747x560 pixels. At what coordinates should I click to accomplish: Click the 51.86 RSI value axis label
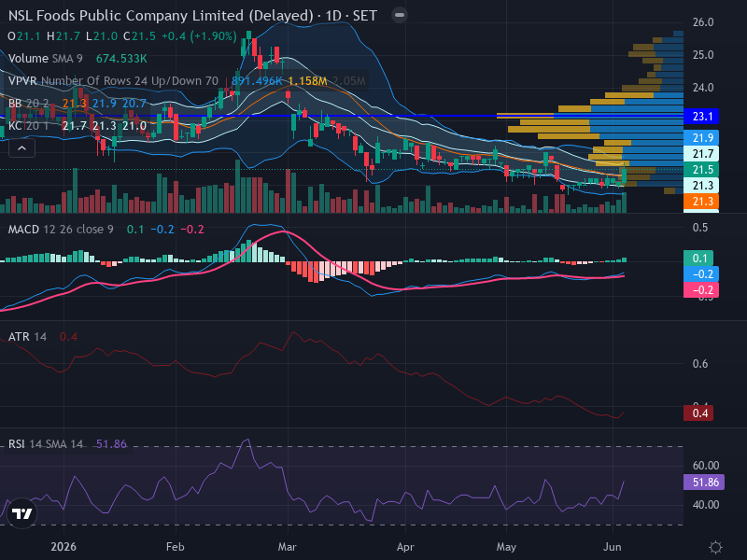tap(704, 483)
